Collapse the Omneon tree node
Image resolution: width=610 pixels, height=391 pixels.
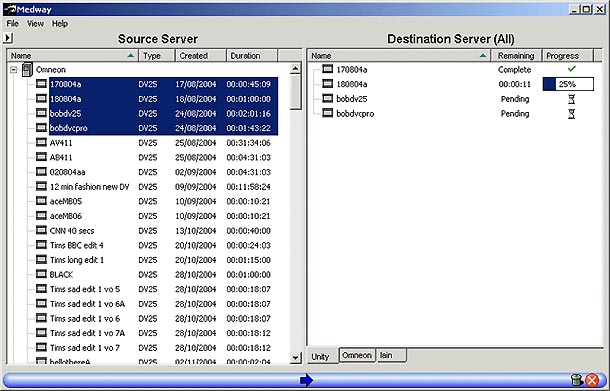point(14,70)
